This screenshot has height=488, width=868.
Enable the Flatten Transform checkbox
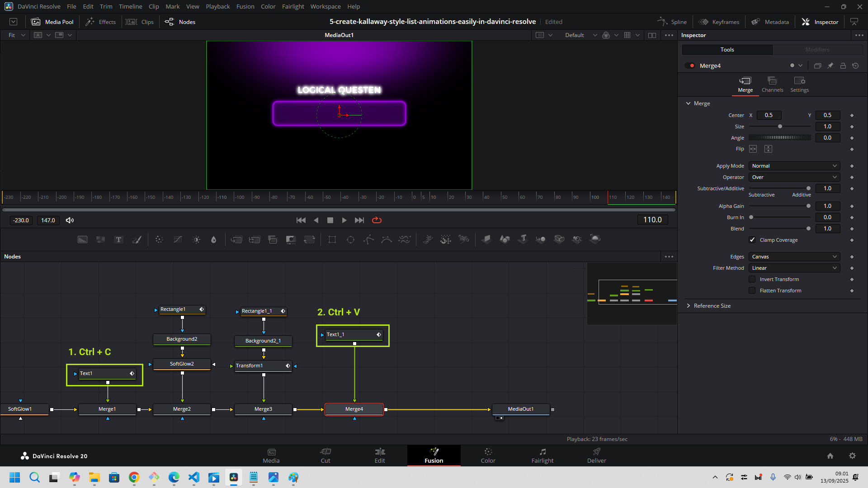pos(752,291)
